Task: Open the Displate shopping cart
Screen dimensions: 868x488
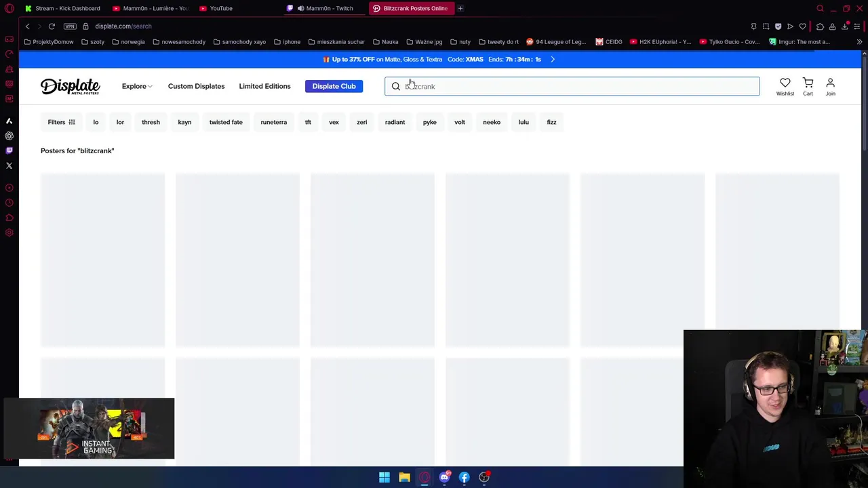Action: 808,87
